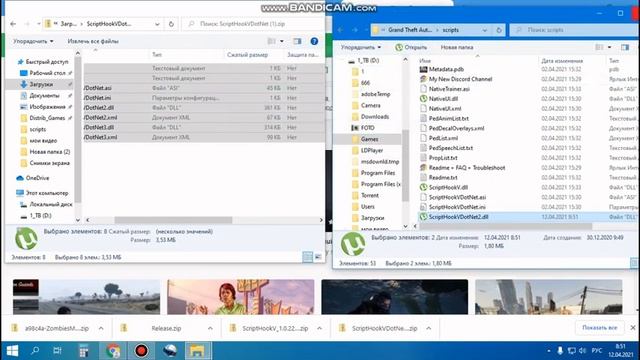Click scripts in the right window address bar
This screenshot has width=640, height=360.
pos(451,30)
